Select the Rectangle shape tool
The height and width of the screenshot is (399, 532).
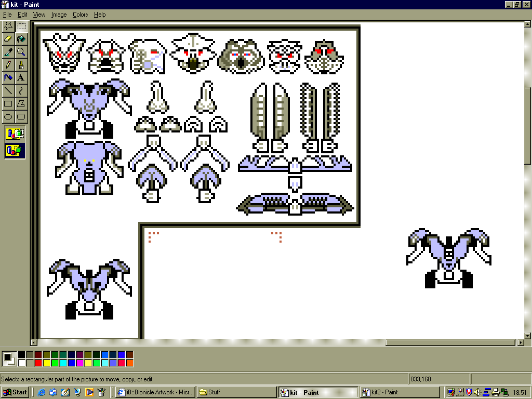coord(8,104)
